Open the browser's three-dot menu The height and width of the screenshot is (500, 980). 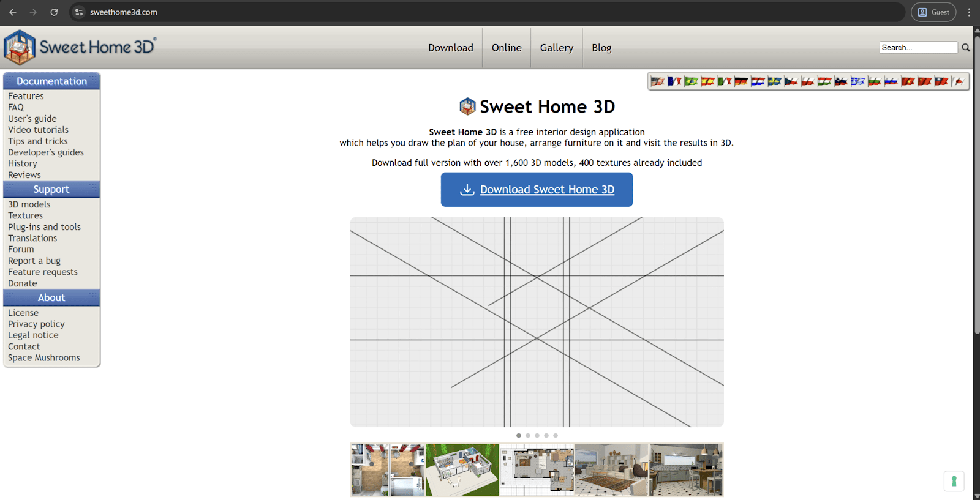click(969, 12)
